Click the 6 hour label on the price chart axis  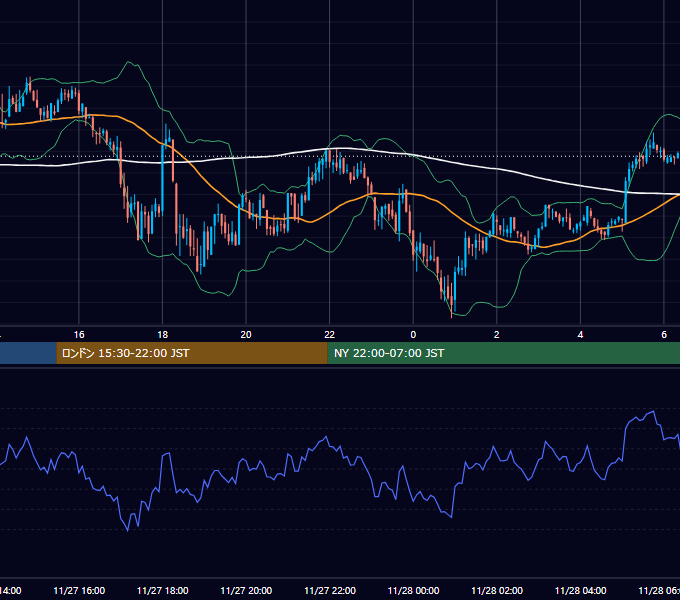(x=664, y=335)
